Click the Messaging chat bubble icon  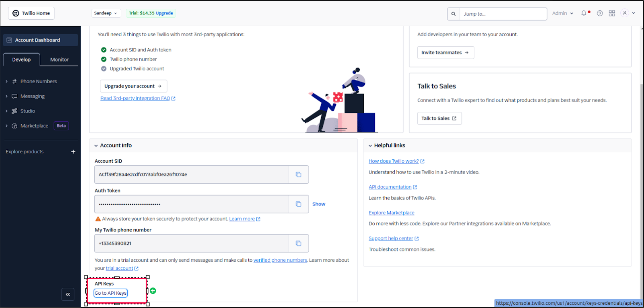pyautogui.click(x=14, y=96)
